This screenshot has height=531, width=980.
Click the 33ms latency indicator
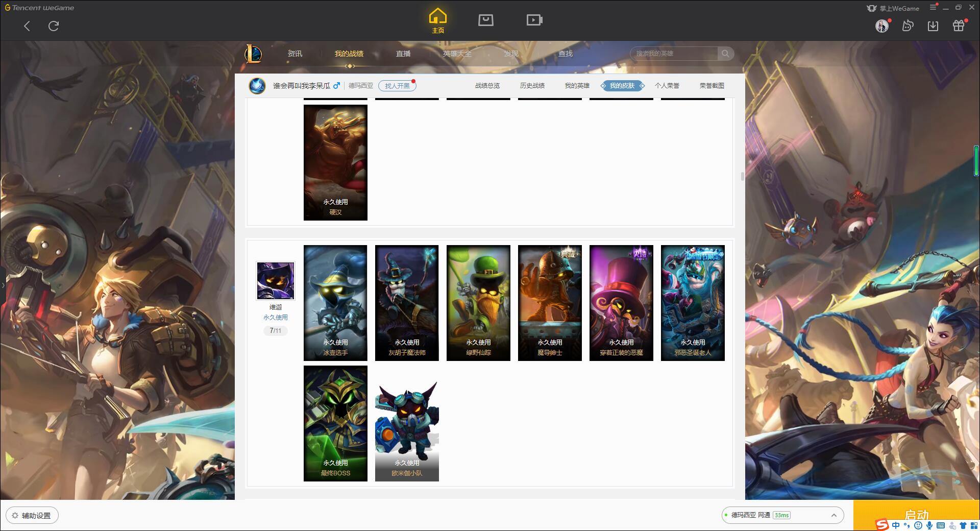coord(781,515)
